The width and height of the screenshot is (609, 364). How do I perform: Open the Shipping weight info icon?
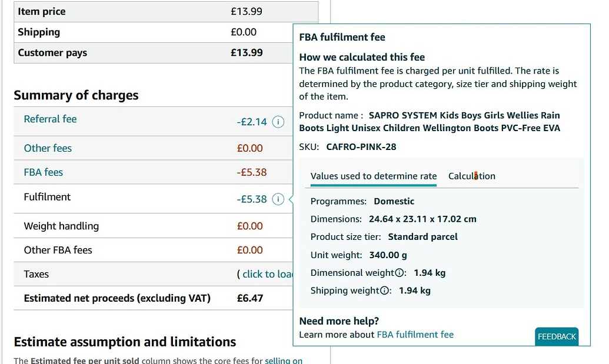[x=385, y=290]
